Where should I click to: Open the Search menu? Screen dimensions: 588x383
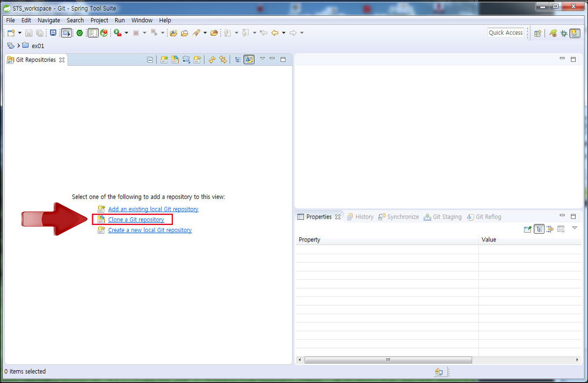pos(75,20)
